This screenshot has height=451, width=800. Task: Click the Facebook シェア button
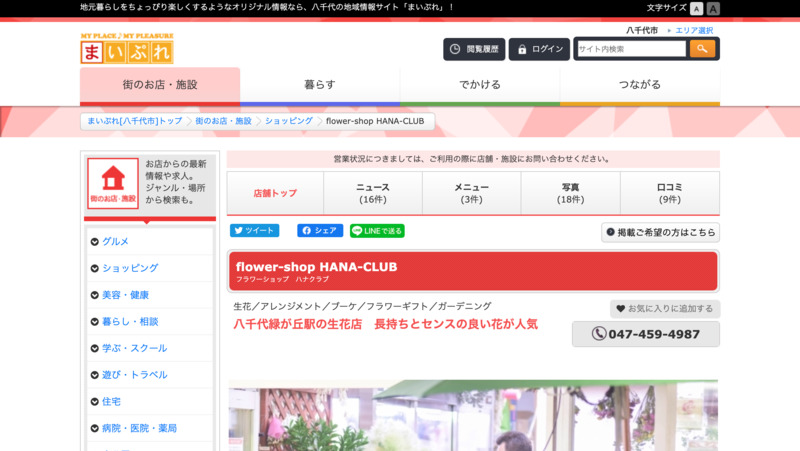pos(320,231)
